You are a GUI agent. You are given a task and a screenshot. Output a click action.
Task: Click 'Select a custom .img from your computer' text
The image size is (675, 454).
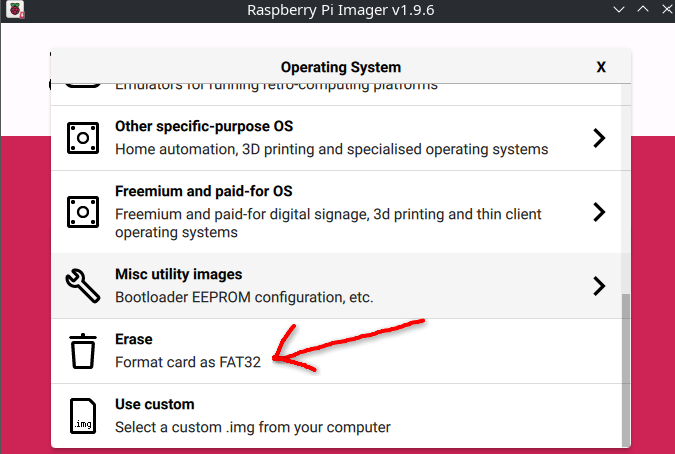253,427
